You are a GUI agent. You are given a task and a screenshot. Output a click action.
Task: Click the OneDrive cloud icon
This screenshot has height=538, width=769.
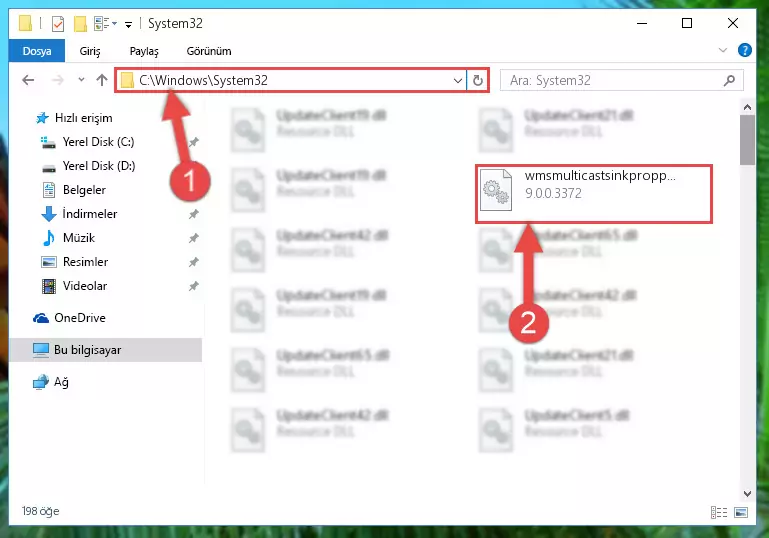point(41,319)
